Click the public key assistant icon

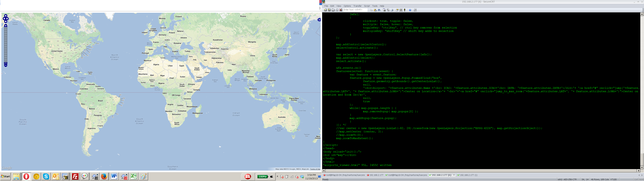click(405, 10)
